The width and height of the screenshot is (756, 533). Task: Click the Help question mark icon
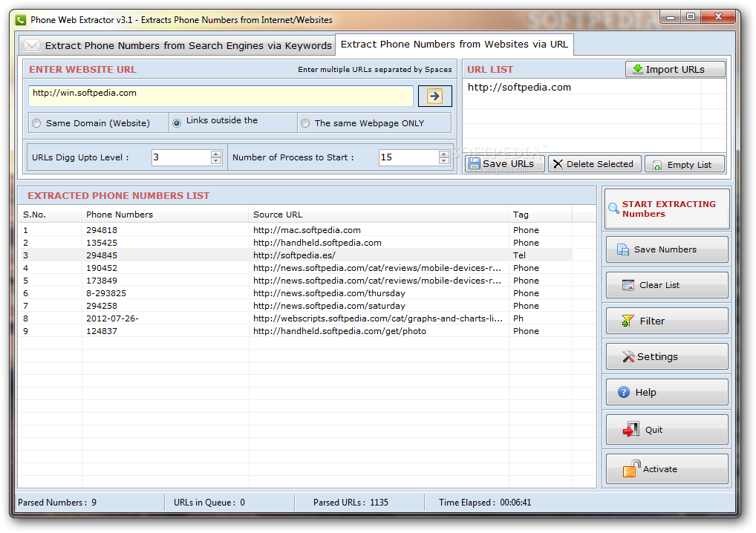(624, 392)
